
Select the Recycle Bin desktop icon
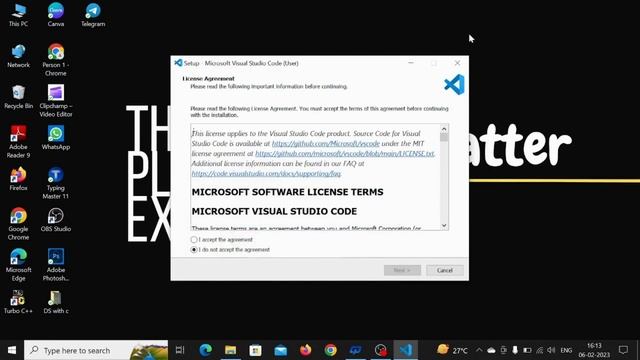click(18, 97)
